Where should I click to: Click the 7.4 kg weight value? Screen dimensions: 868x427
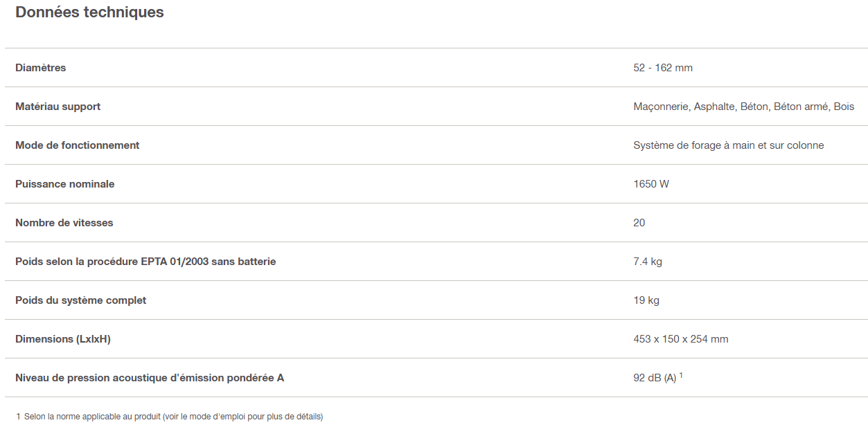tap(647, 262)
